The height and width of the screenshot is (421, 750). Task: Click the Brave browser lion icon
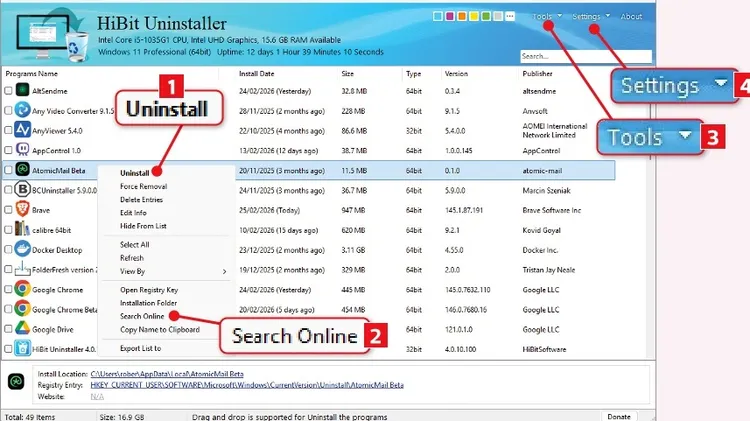click(x=22, y=209)
